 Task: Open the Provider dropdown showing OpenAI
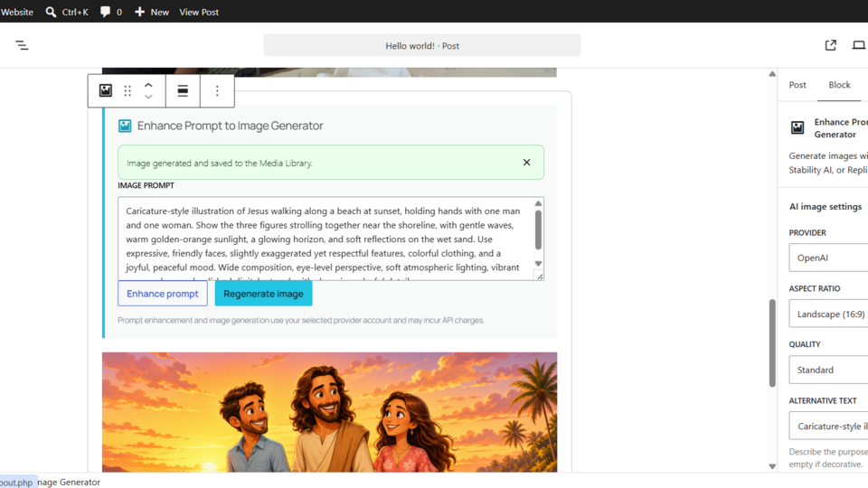[x=828, y=258]
